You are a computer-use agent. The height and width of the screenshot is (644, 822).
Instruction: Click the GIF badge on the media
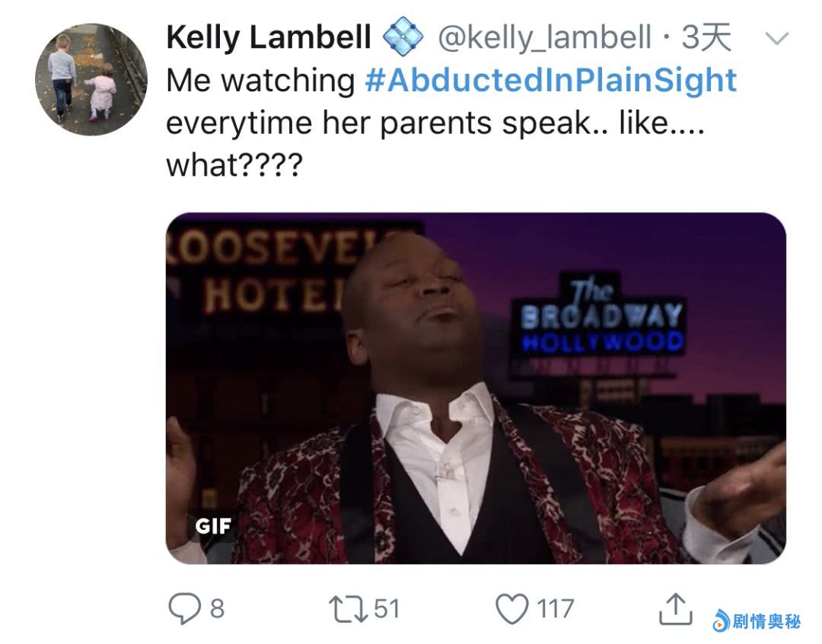click(212, 526)
